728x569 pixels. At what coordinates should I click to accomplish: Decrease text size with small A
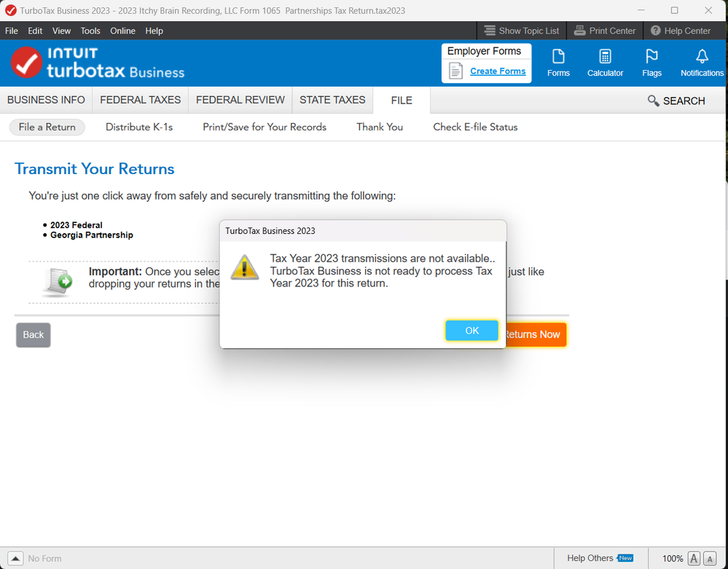coord(710,559)
